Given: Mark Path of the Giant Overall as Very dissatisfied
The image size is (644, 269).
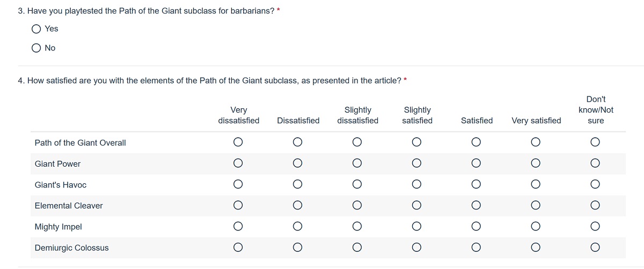Looking at the screenshot, I should click(x=238, y=142).
